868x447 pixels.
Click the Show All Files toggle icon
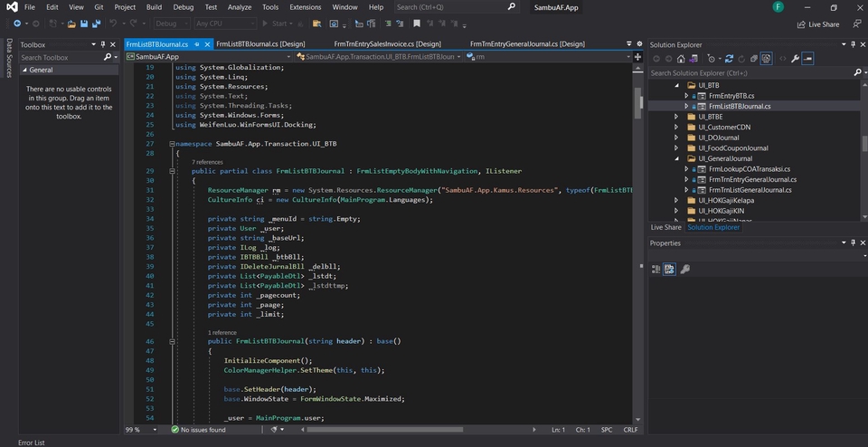tap(766, 59)
